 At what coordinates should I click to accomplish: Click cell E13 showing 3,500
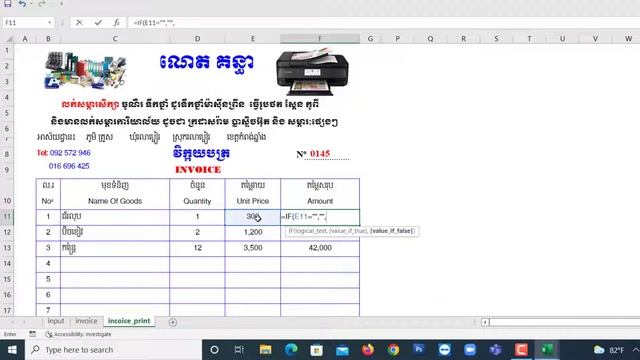253,248
